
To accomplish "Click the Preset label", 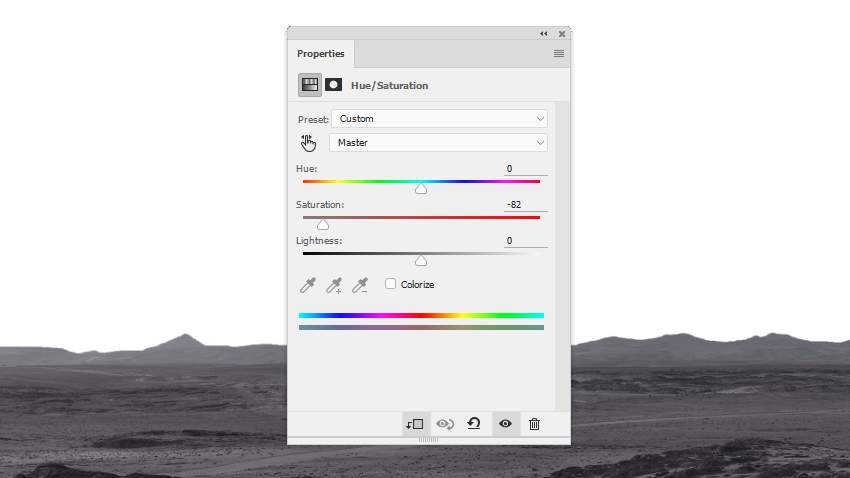I will tap(313, 119).
